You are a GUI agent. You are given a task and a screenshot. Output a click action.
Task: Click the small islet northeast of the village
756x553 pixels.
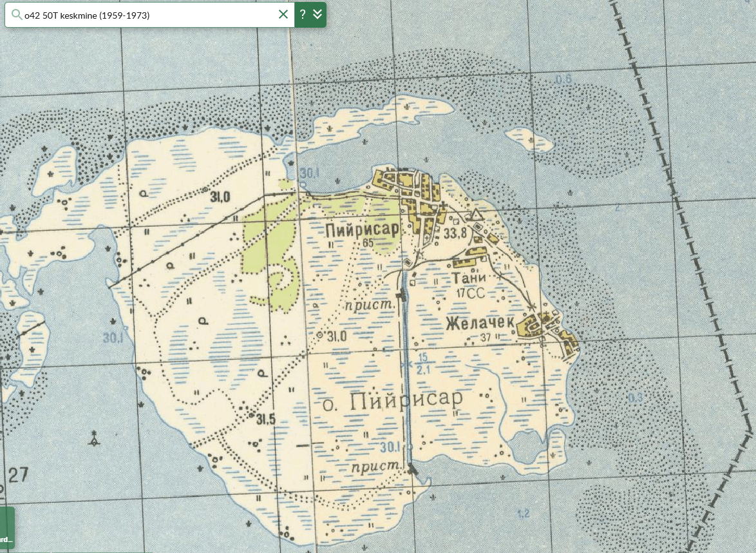pyautogui.click(x=529, y=139)
